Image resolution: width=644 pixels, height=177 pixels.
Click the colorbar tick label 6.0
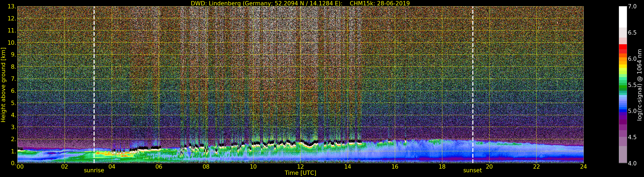[632, 59]
